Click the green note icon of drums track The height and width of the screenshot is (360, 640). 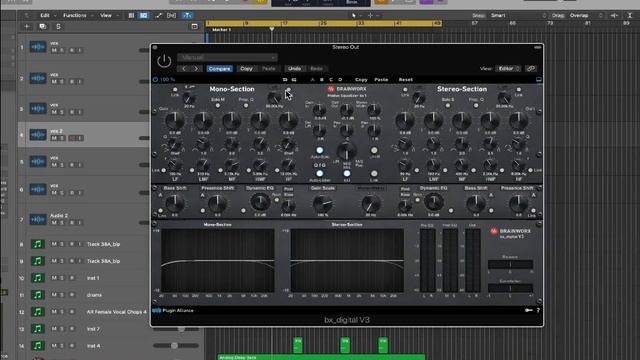tap(38, 295)
